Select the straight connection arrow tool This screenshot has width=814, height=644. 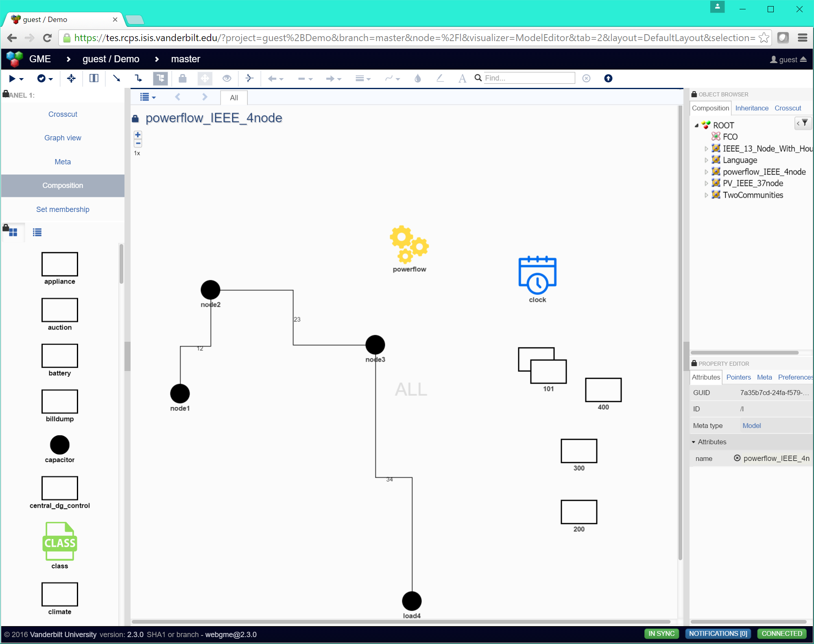point(116,78)
